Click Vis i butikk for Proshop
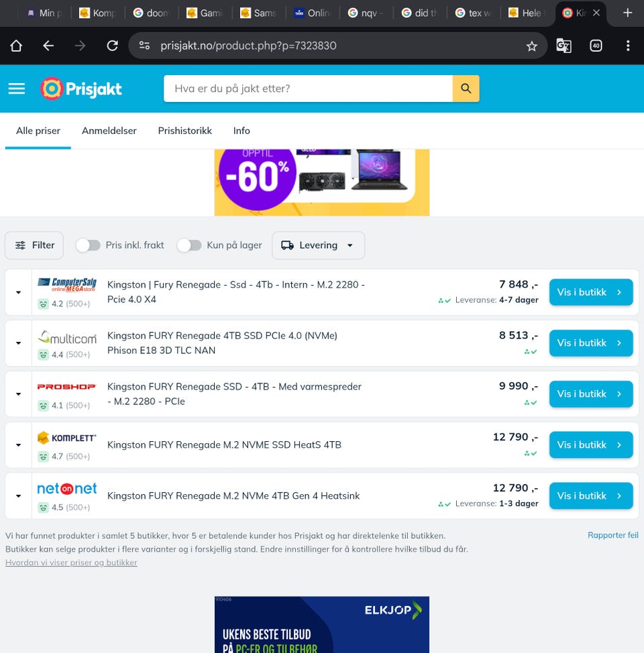This screenshot has height=653, width=644. pos(590,394)
